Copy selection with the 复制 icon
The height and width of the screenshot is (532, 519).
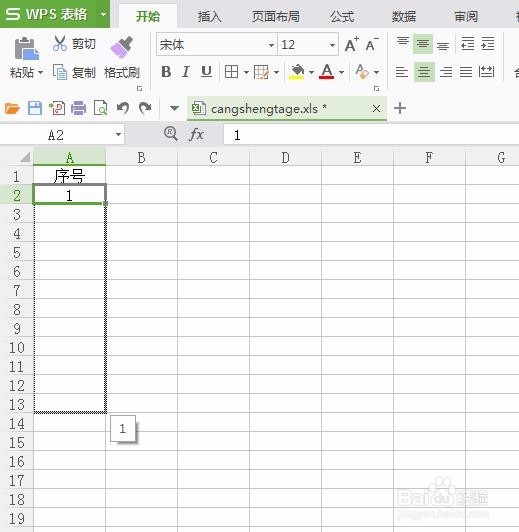click(x=60, y=72)
